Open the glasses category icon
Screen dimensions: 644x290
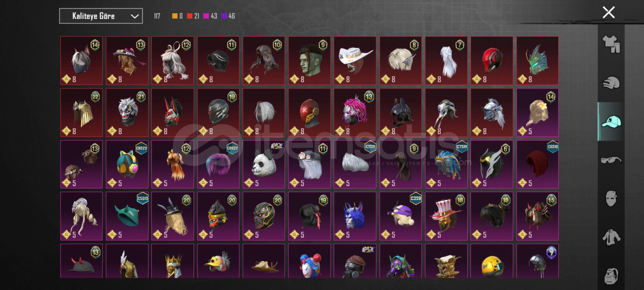tap(611, 160)
